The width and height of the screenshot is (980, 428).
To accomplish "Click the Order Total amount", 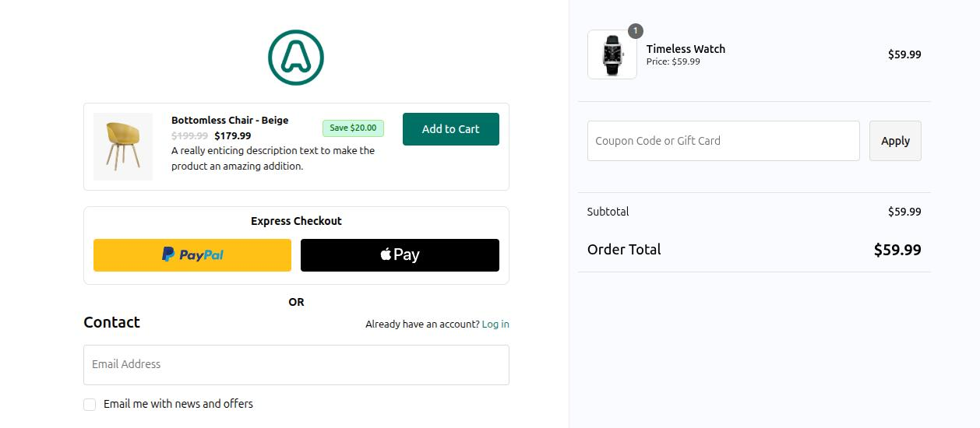I will 897,250.
